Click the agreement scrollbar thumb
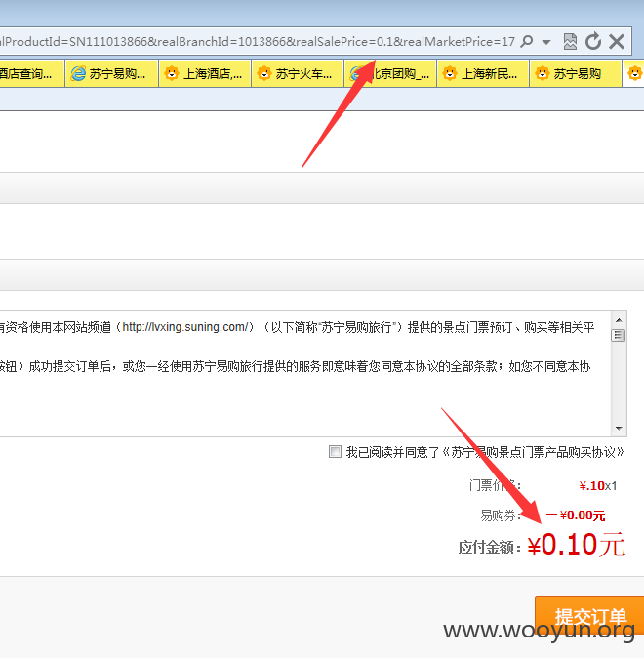Viewport: 644px width, 658px height. (619, 335)
